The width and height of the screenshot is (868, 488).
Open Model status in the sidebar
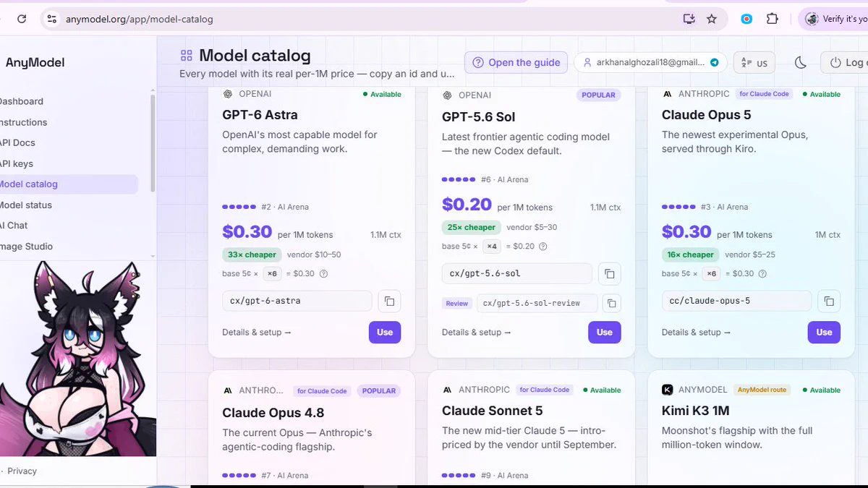[x=25, y=205]
